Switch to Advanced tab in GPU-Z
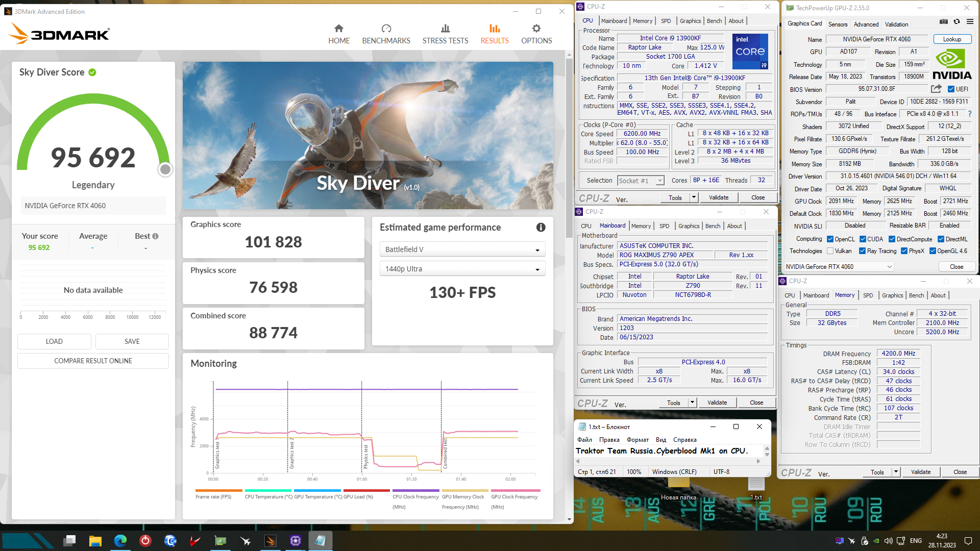Viewport: 980px width, 551px height. (x=866, y=24)
